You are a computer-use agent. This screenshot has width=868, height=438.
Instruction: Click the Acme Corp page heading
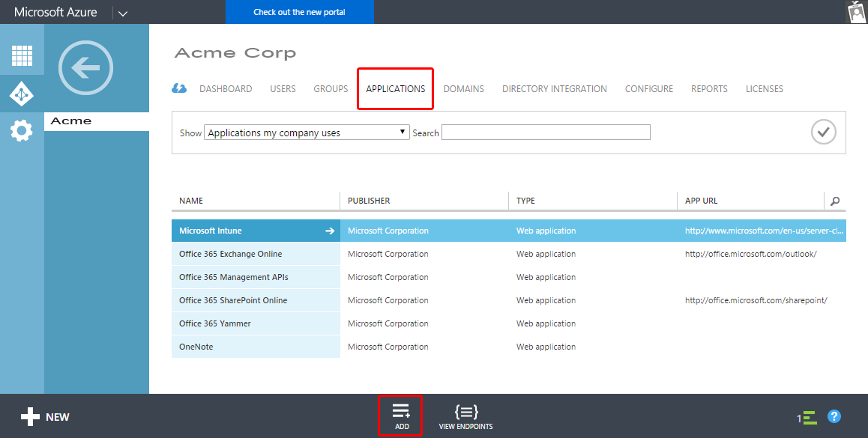[x=235, y=53]
